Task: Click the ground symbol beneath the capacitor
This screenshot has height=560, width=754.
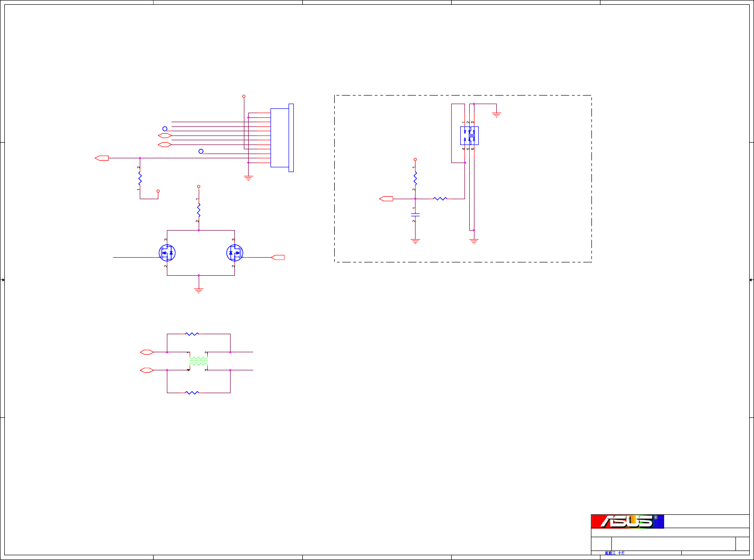Action: pyautogui.click(x=416, y=241)
